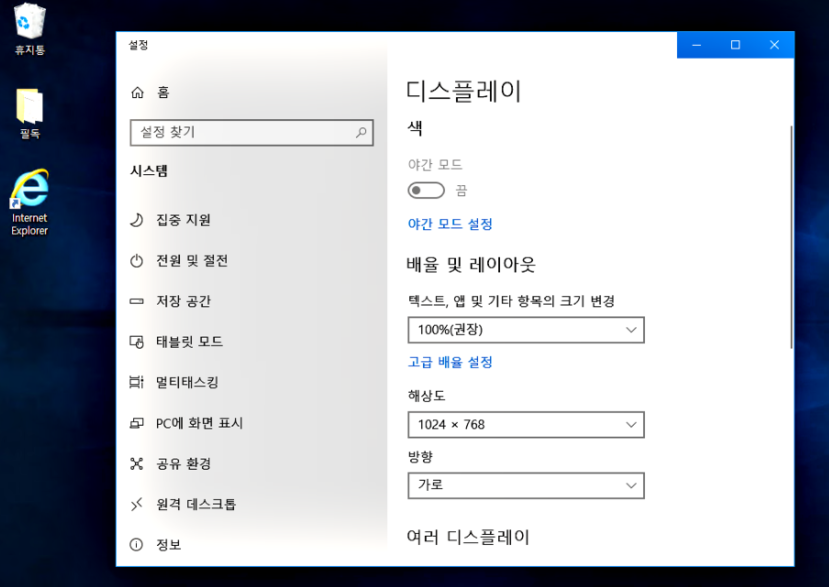The height and width of the screenshot is (587, 829).
Task: Click the vertical scrollbar of the display pane
Action: pos(791,237)
